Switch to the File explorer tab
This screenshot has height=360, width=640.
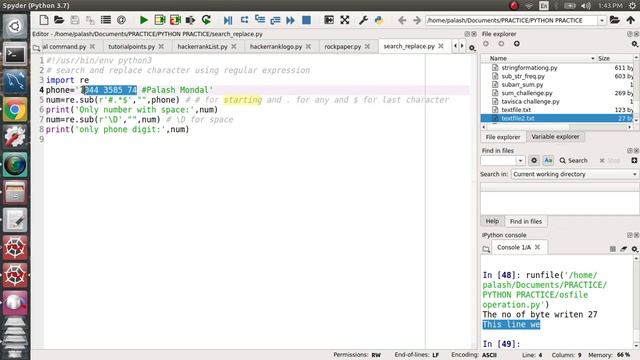point(503,137)
